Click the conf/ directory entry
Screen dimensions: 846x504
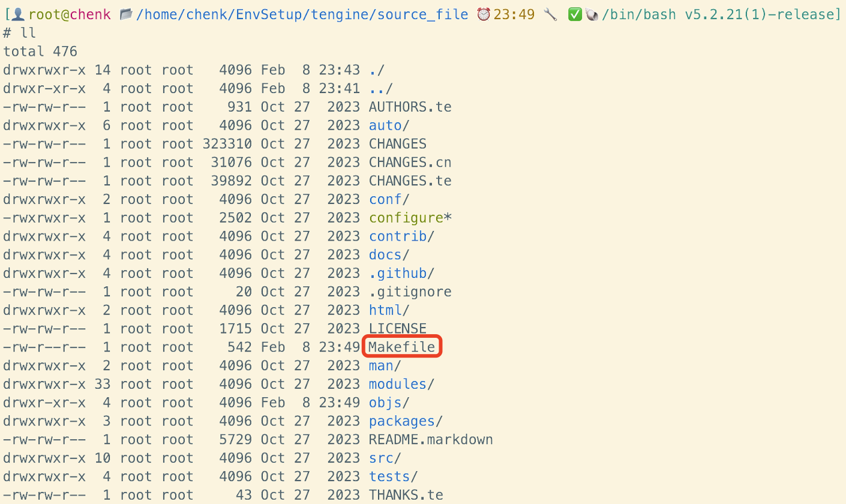385,199
